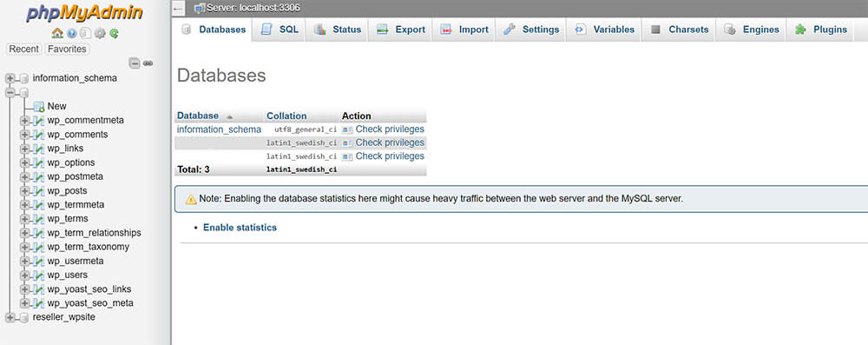
Task: Click the information_schema database cylinder icon
Action: (23, 78)
